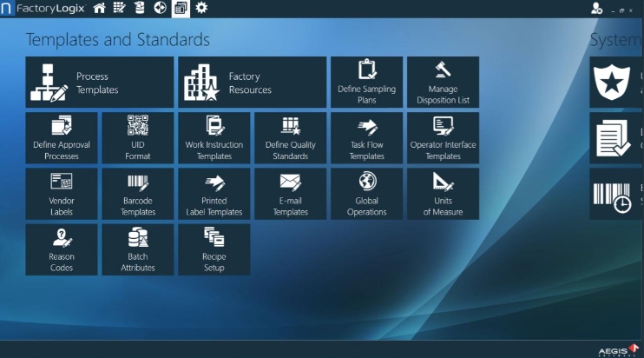Select the highlighted templates toolbar icon
The image size is (644, 358).
pyautogui.click(x=181, y=8)
